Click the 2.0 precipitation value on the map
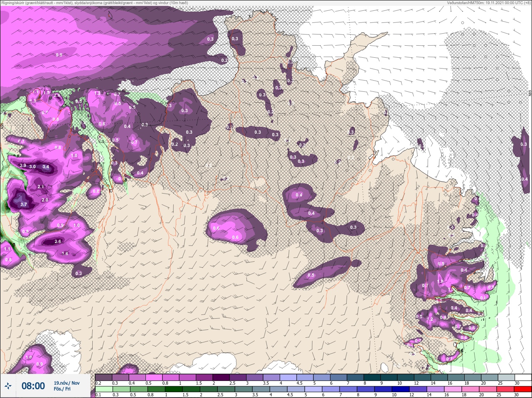 45,200
